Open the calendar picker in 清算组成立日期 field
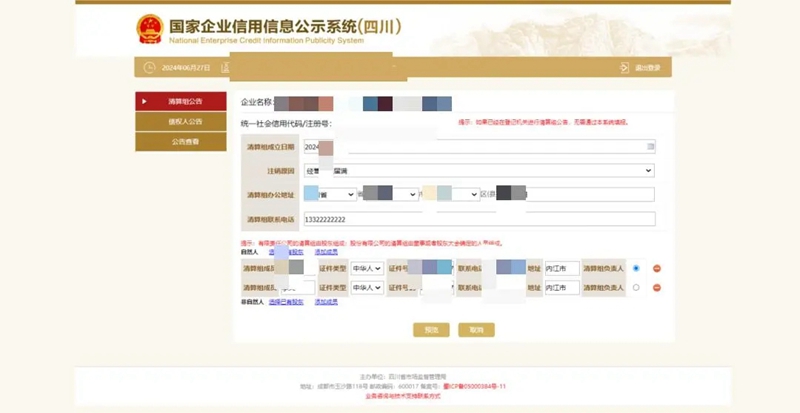The width and height of the screenshot is (800, 413). (x=651, y=147)
